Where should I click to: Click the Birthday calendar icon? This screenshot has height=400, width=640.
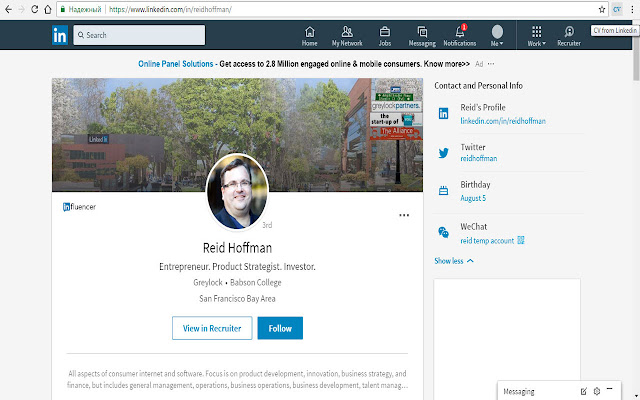click(x=443, y=191)
